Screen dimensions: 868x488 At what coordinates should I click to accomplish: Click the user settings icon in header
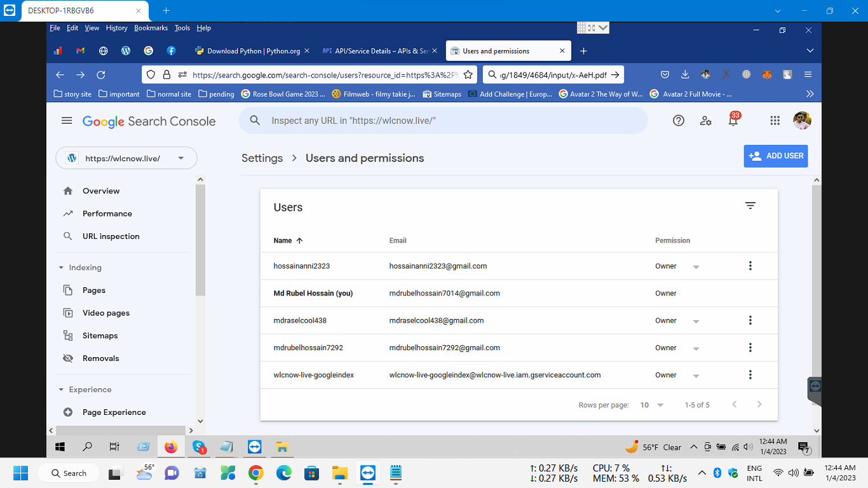point(705,121)
